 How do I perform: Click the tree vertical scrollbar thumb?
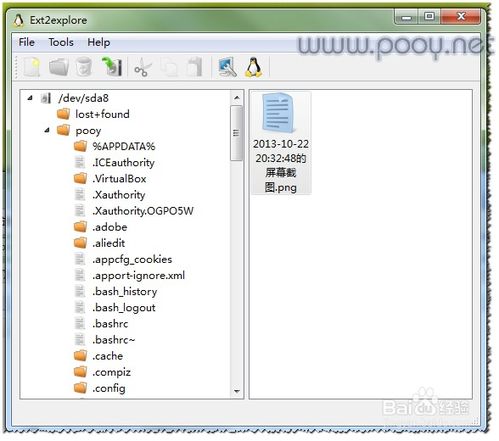point(236,133)
